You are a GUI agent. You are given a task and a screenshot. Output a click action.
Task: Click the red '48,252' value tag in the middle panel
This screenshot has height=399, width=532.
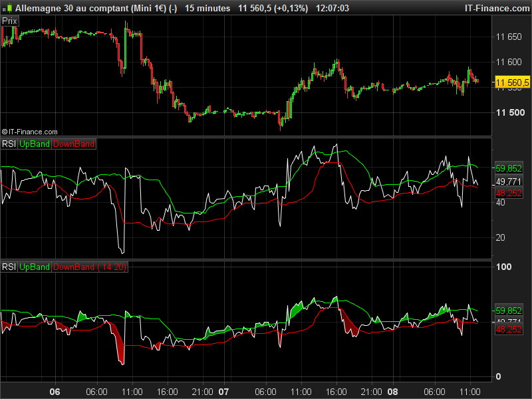[509, 194]
